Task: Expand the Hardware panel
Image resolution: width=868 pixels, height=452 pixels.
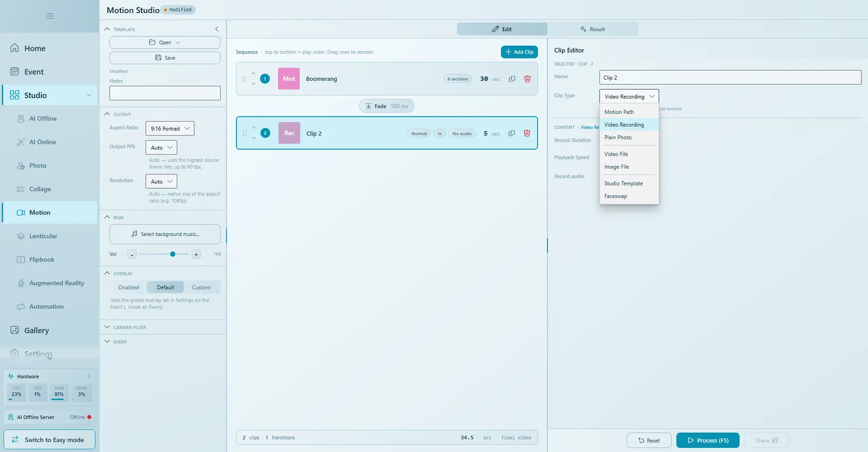Action: pos(89,377)
